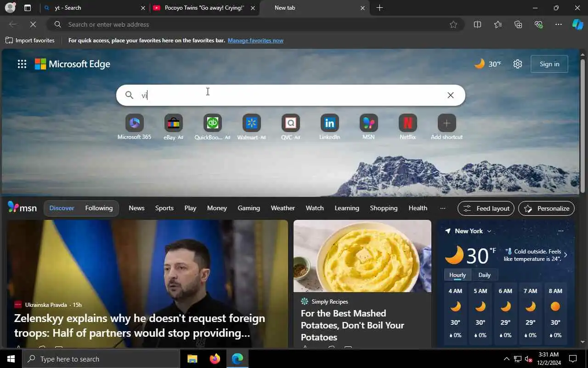Click the Sign in button
Image resolution: width=588 pixels, height=368 pixels.
pyautogui.click(x=549, y=64)
